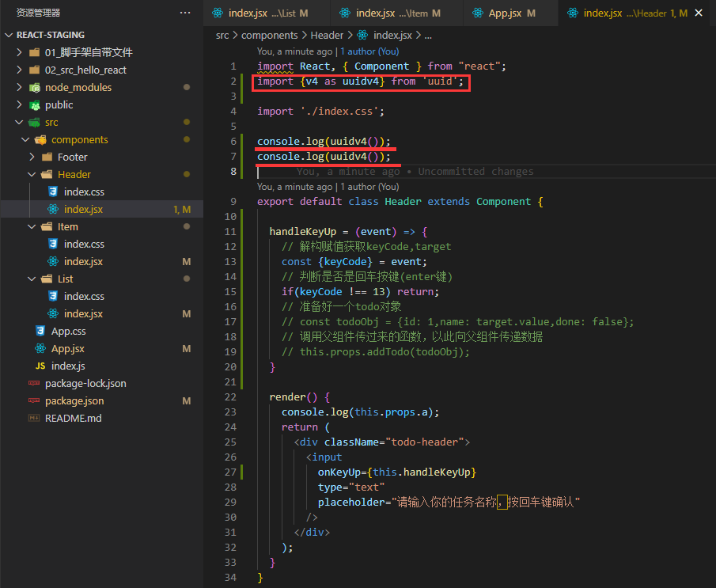
Task: Click 'render()' on line 22
Action: click(x=294, y=397)
